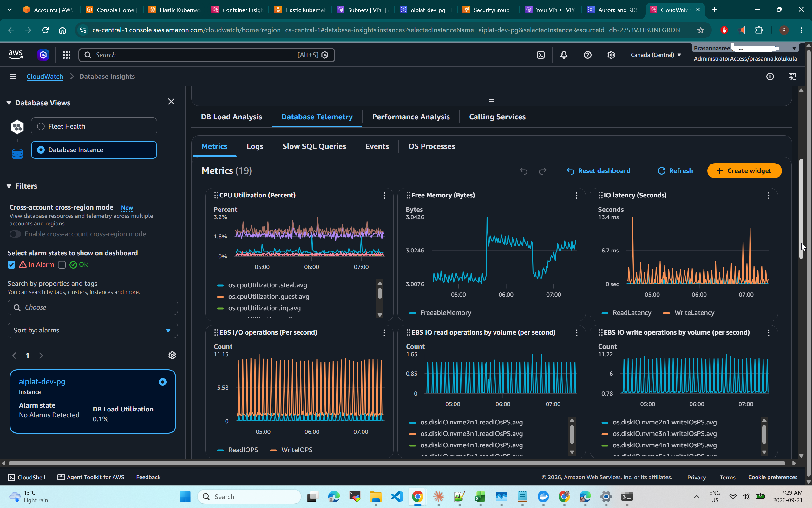Click the undo dashboard change arrow
The image size is (812, 508).
click(x=523, y=171)
